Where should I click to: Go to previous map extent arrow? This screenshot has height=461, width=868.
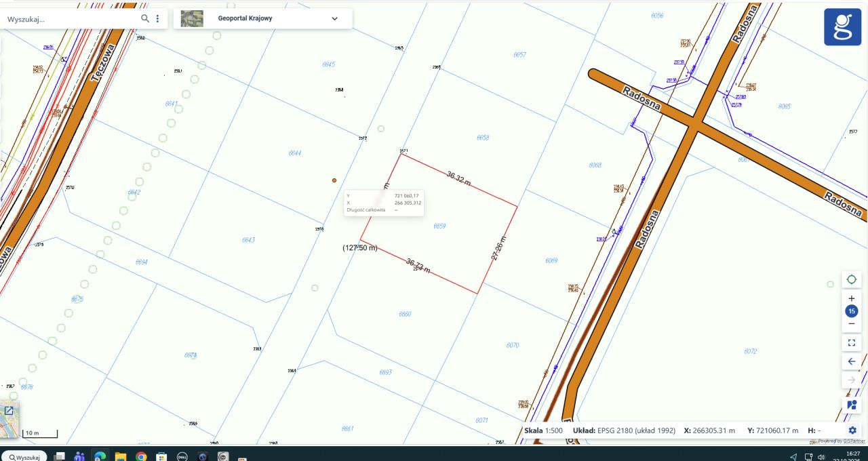[x=852, y=361]
